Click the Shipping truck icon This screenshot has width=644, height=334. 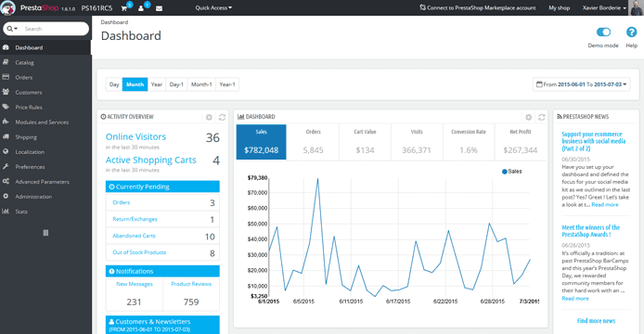[x=6, y=136]
